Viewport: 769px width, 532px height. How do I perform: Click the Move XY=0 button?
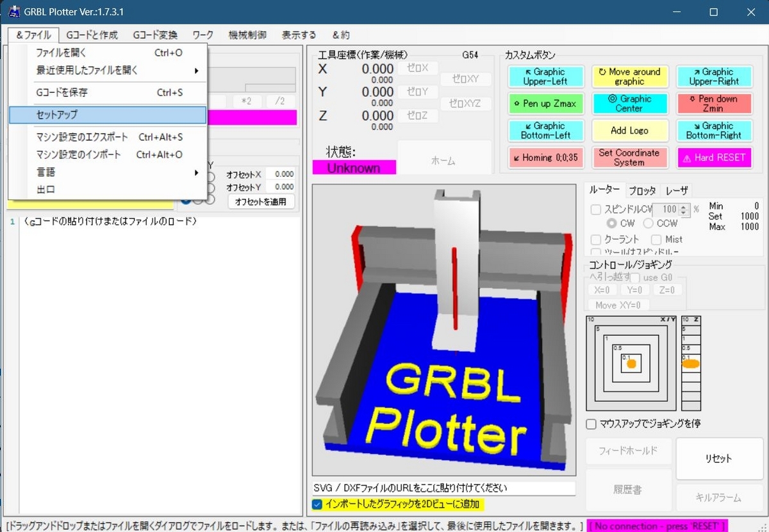618,305
